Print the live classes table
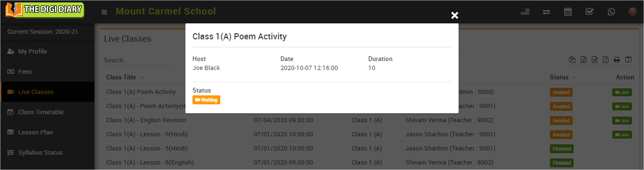 (617, 60)
